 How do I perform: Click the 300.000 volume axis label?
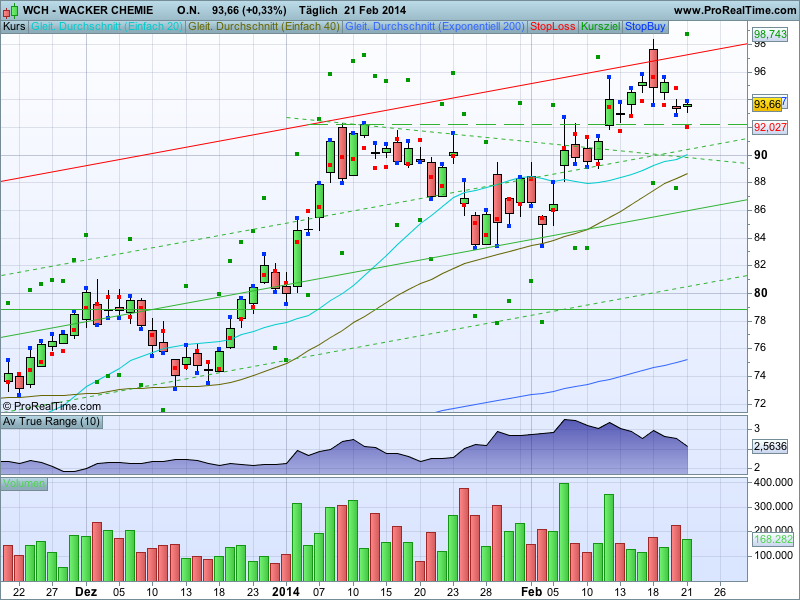click(x=773, y=506)
